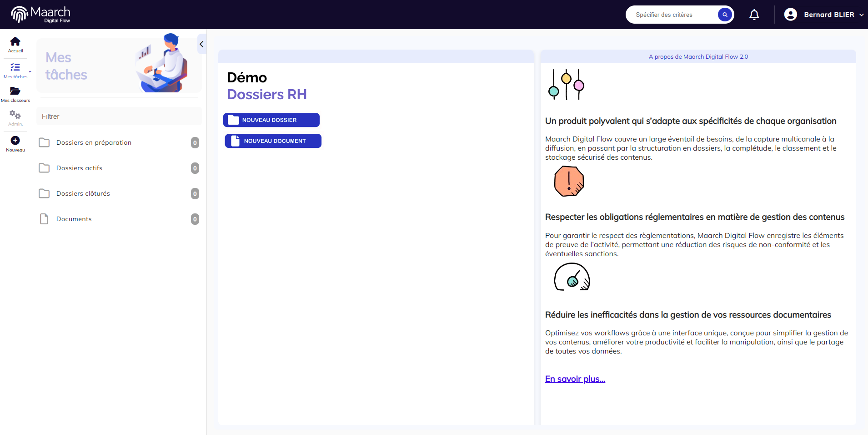Click the Maarch Digital Flow logo

point(41,15)
